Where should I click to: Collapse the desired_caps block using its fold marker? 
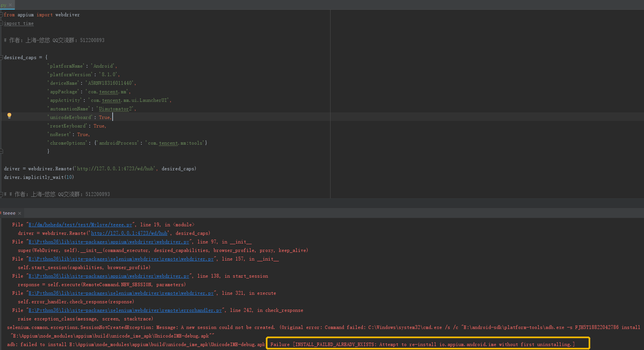(x=2, y=57)
